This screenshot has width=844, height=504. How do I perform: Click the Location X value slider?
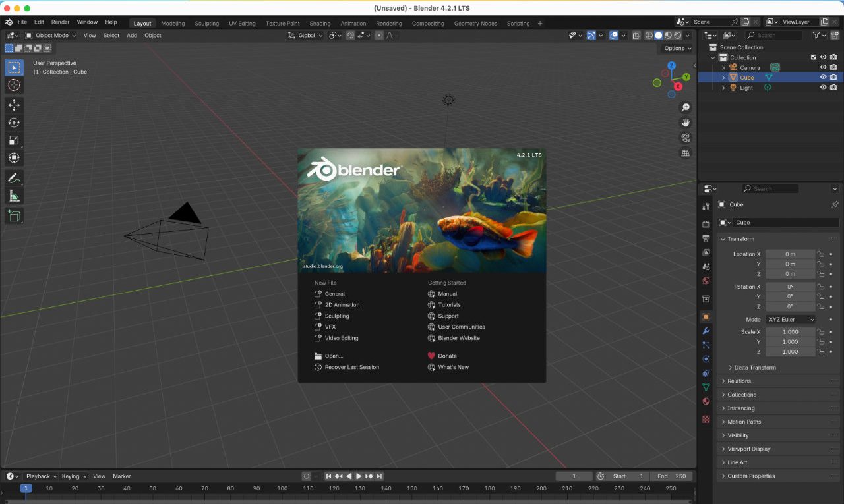pos(790,254)
